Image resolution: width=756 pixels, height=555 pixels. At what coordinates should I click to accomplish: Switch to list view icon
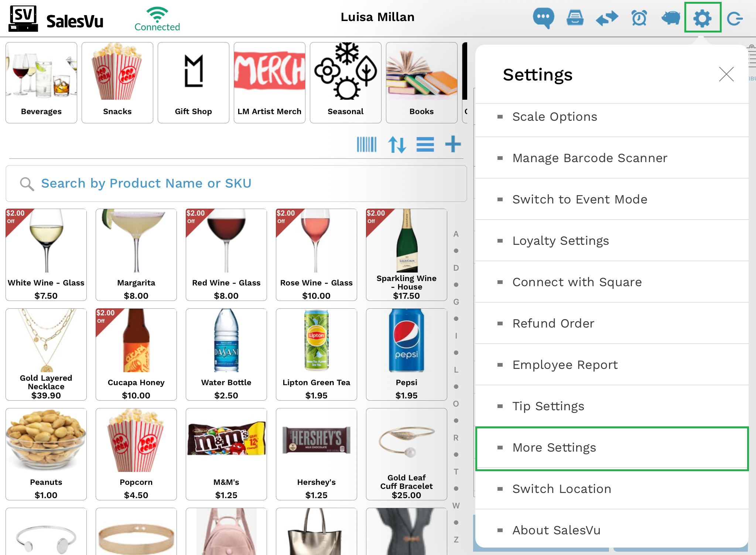[425, 144]
